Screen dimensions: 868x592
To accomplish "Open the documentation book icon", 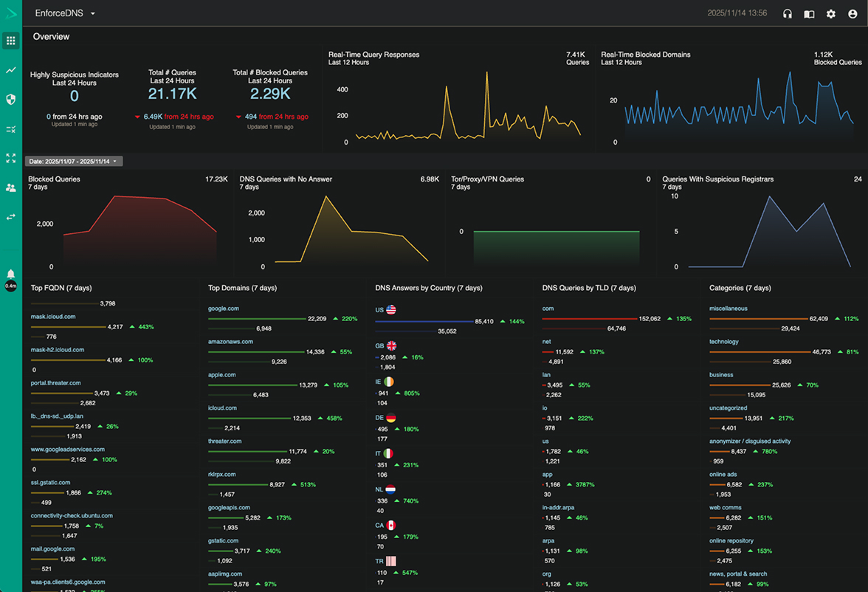I will coord(809,14).
